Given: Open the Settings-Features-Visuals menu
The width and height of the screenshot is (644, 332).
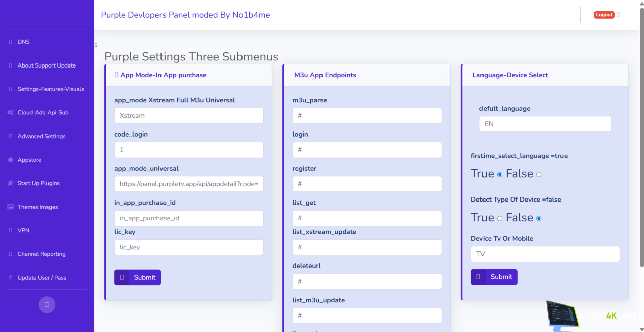Looking at the screenshot, I should 50,89.
